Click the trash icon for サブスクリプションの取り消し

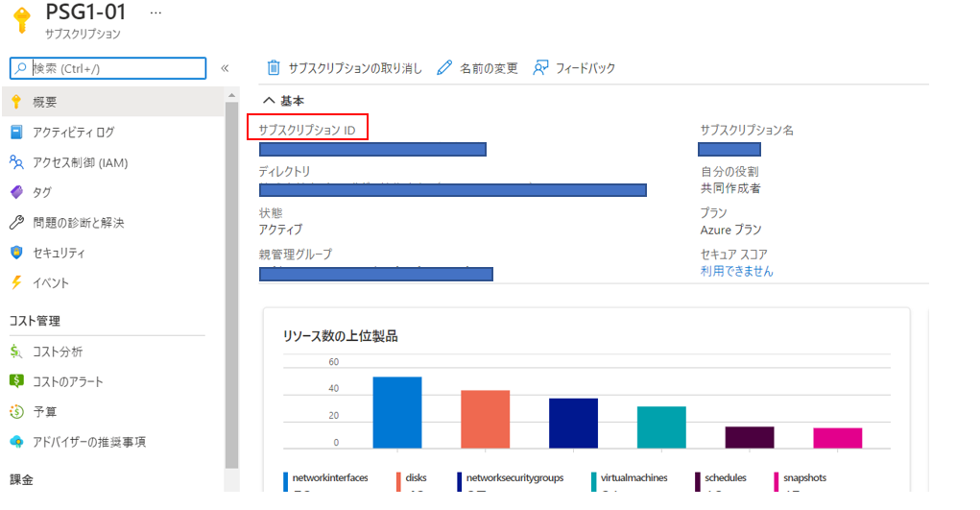(x=274, y=67)
